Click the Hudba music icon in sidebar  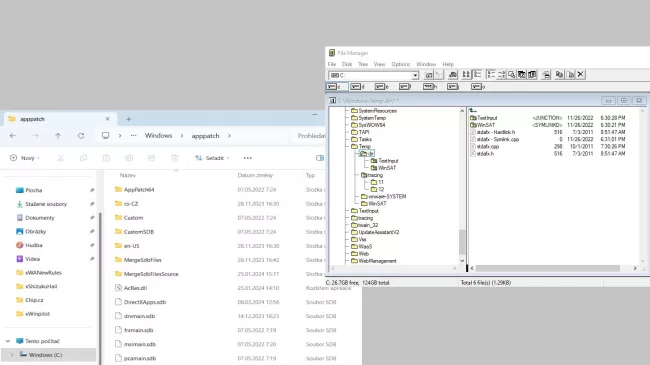point(19,245)
